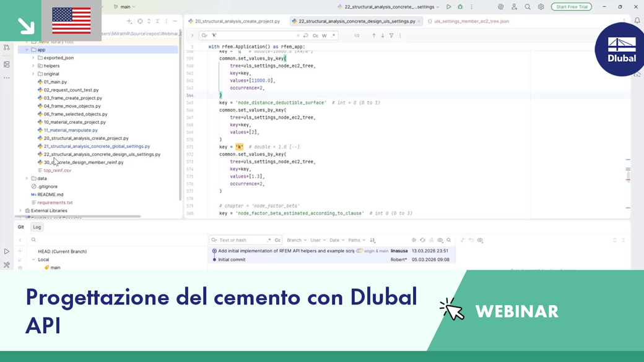Click the find bar search input field

click(x=253, y=36)
